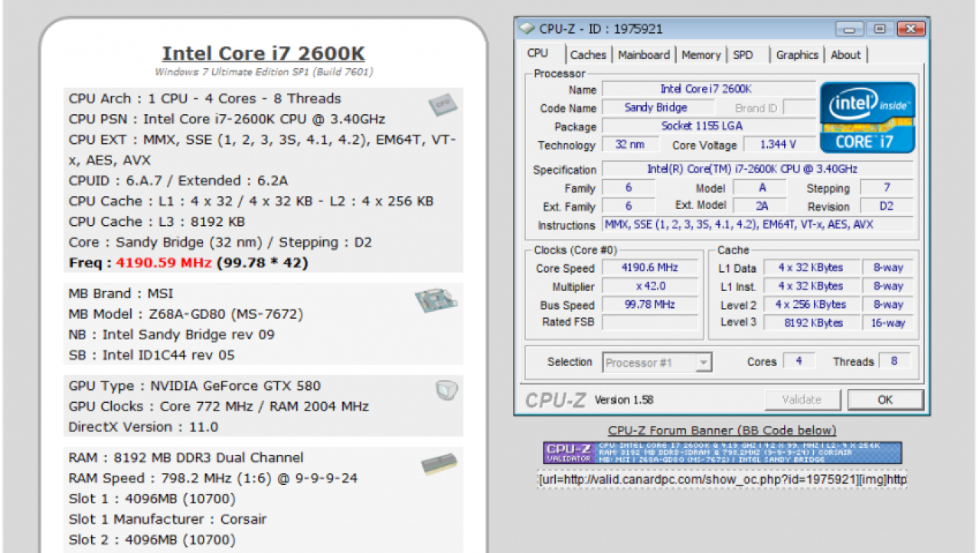Click the CPU-Z Validator forum banner image

tap(723, 452)
